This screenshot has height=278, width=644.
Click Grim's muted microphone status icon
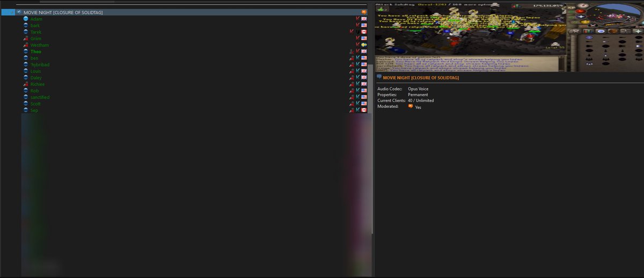[x=25, y=39]
